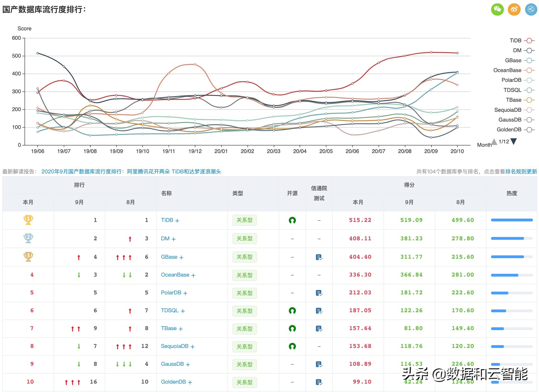Click 关系型 tag in the TiDB row

pyautogui.click(x=244, y=220)
